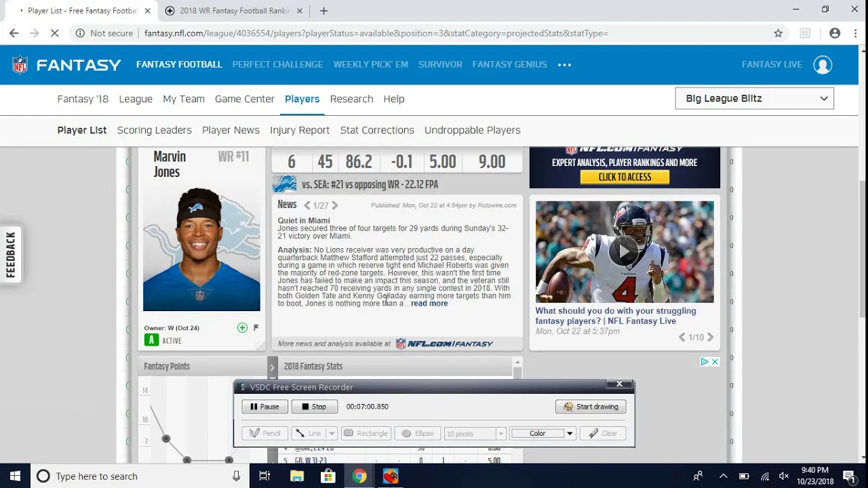
Task: Expand the Line tool dropdown arrow
Action: (332, 434)
